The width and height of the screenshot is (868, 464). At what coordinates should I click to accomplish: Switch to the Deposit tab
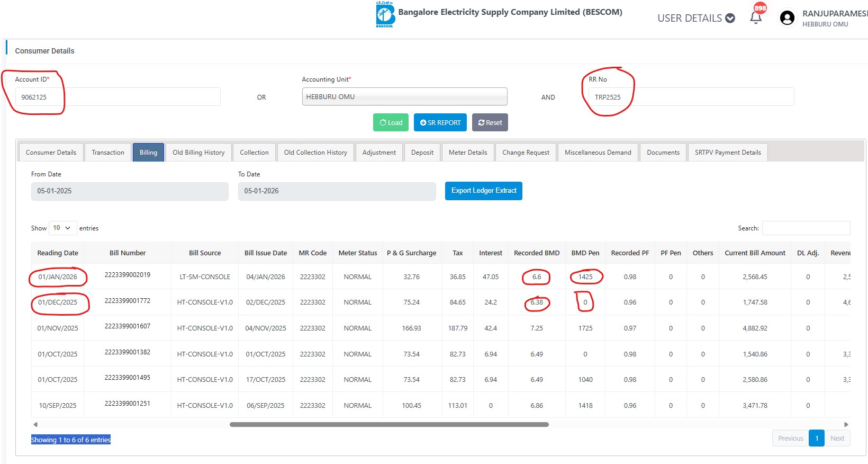(x=422, y=153)
